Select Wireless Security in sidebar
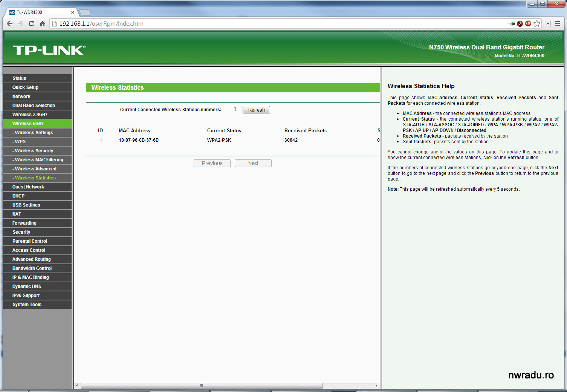The height and width of the screenshot is (392, 567). pyautogui.click(x=34, y=151)
